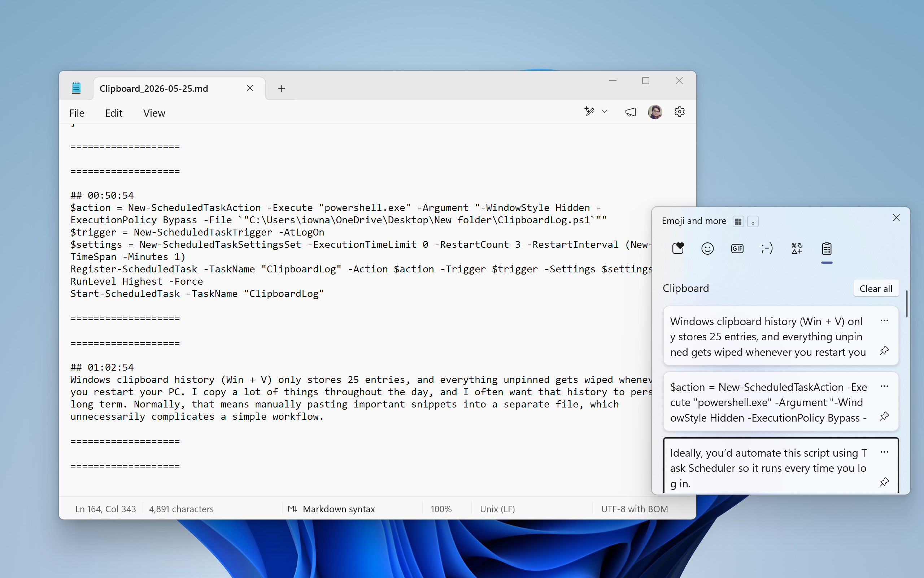This screenshot has height=578, width=924.
Task: Close the Emoji and more panel
Action: pyautogui.click(x=896, y=217)
